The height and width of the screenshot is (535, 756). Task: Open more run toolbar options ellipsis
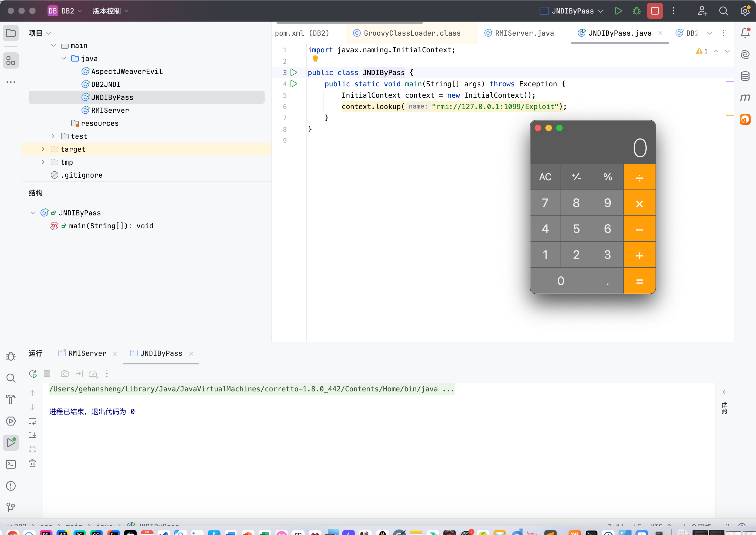(107, 374)
